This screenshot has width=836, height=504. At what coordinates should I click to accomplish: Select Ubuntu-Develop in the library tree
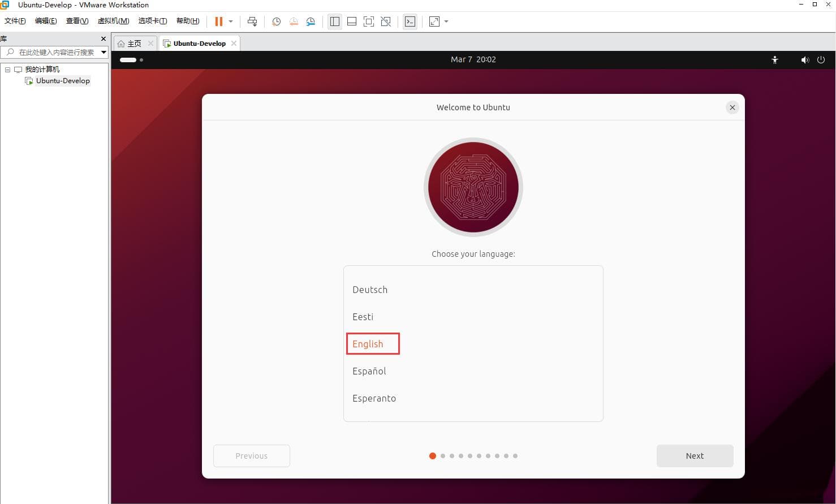click(x=63, y=81)
